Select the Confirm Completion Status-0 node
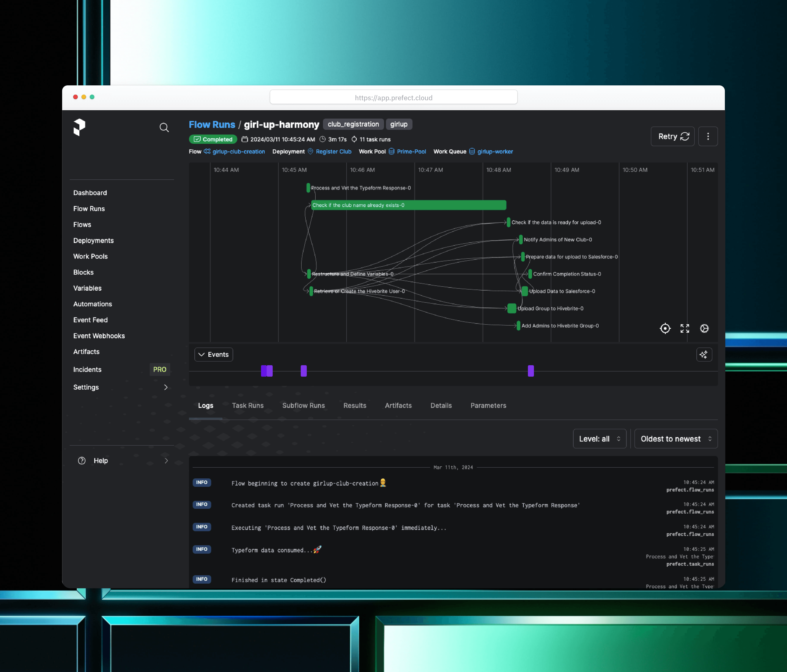The width and height of the screenshot is (787, 672). 530,274
